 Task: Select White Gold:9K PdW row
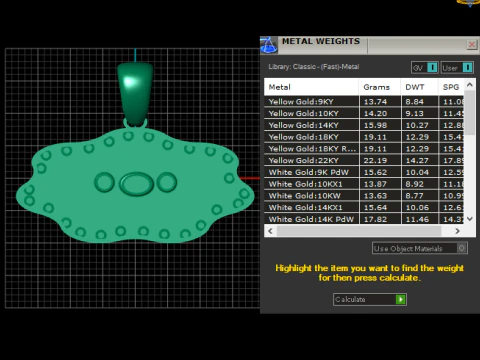[364, 172]
